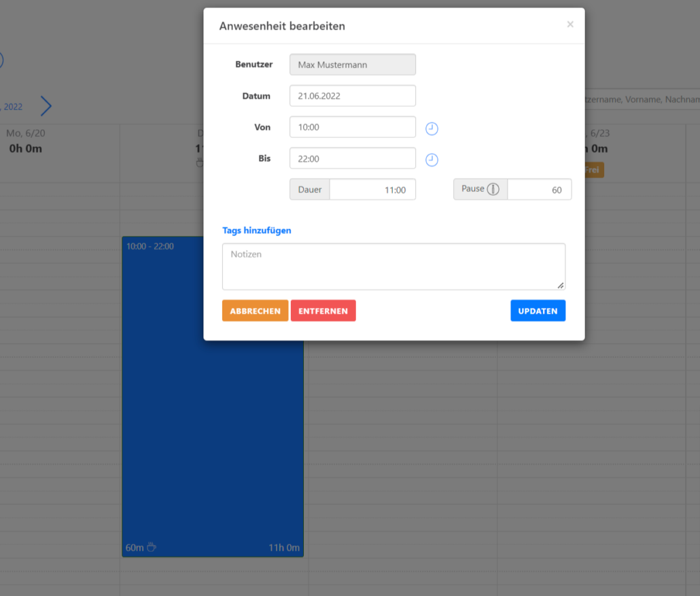
Task: Select the Dauer field showing 11:00
Action: click(372, 190)
